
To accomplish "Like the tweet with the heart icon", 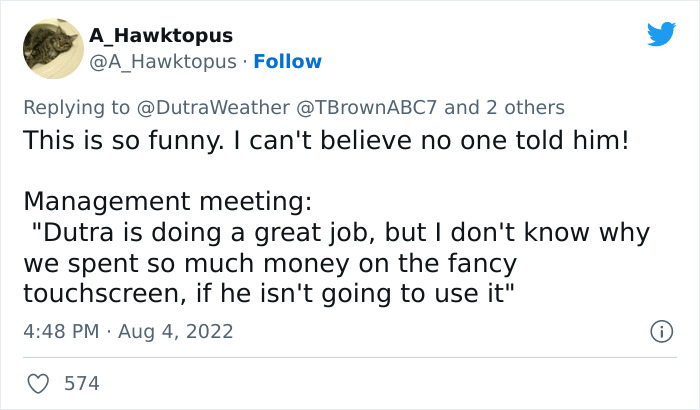I will coord(40,383).
